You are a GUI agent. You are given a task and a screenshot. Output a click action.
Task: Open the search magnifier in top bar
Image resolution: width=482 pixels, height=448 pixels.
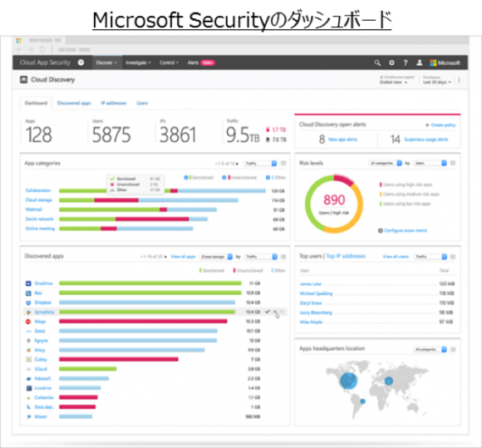[377, 62]
